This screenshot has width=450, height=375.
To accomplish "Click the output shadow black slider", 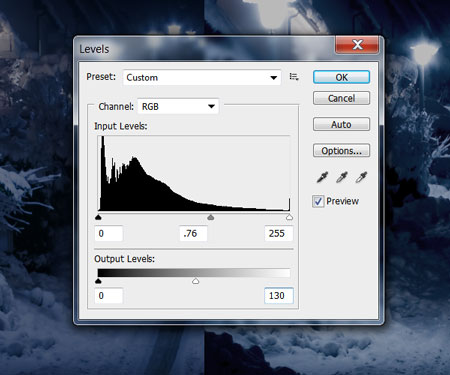I will [98, 281].
